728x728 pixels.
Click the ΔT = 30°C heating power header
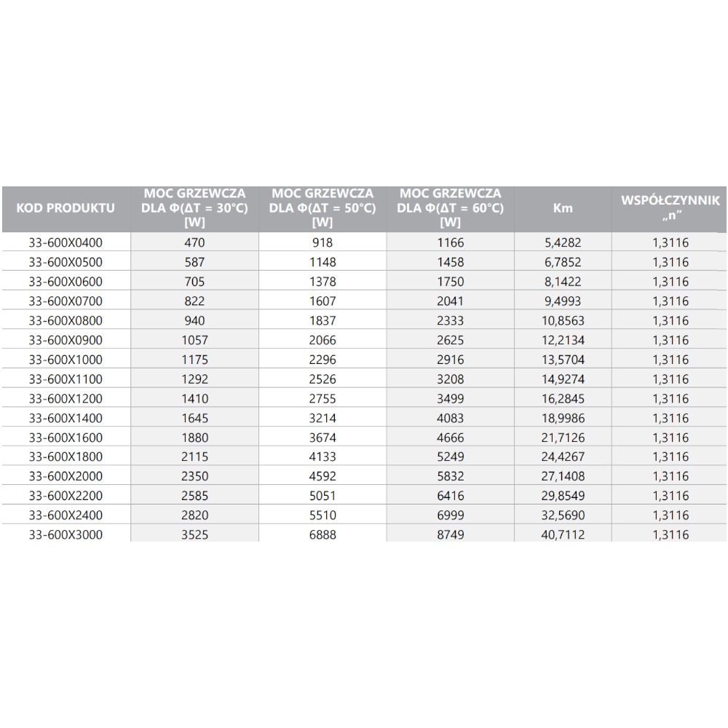(x=194, y=208)
